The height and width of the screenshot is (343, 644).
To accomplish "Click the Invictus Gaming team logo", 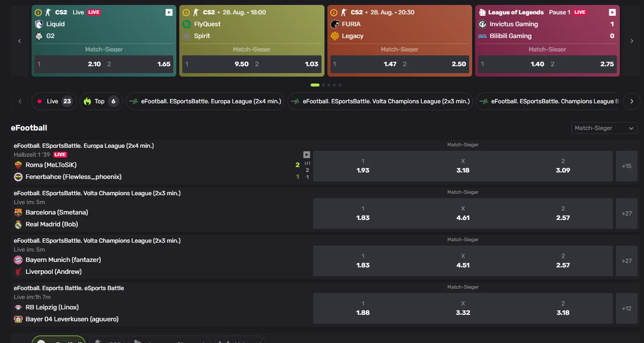I will (x=483, y=24).
